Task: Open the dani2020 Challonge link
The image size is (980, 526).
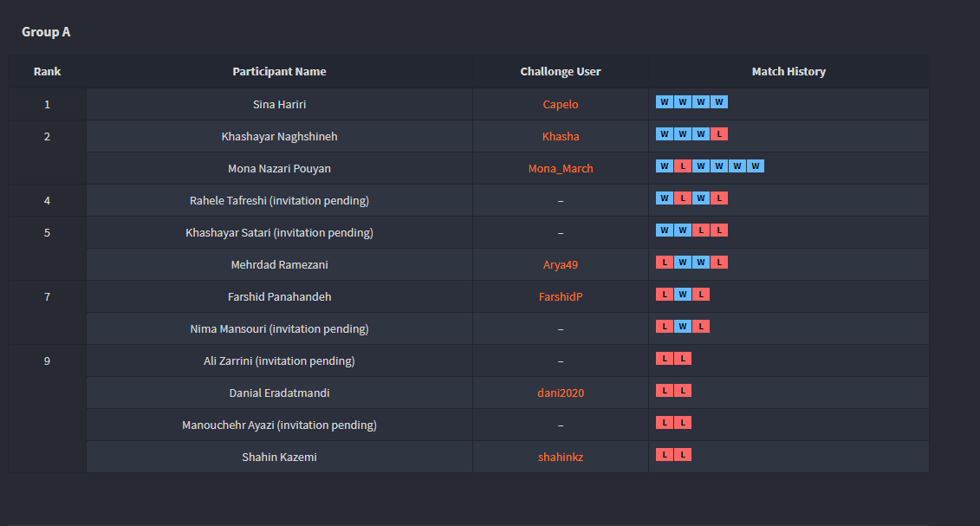Action: (x=561, y=393)
